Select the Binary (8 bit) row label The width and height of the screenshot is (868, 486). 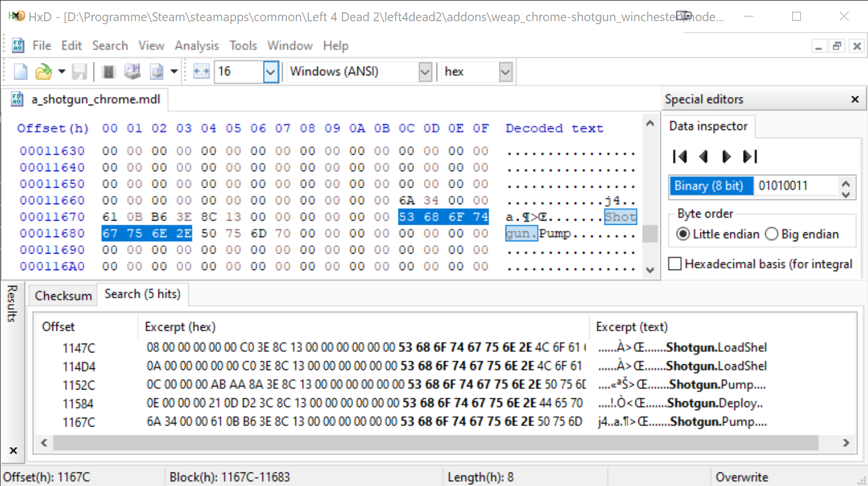coord(711,186)
